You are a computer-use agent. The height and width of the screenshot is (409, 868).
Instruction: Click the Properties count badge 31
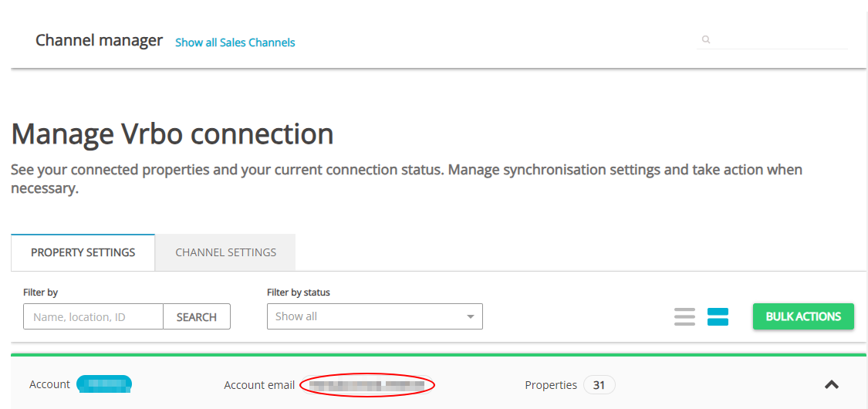click(599, 385)
